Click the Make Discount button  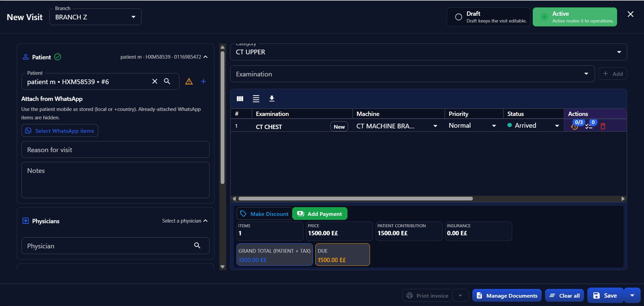(264, 214)
